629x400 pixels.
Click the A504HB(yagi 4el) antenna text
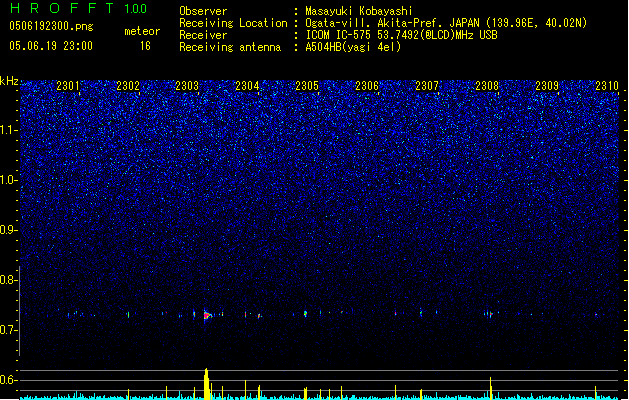point(353,47)
